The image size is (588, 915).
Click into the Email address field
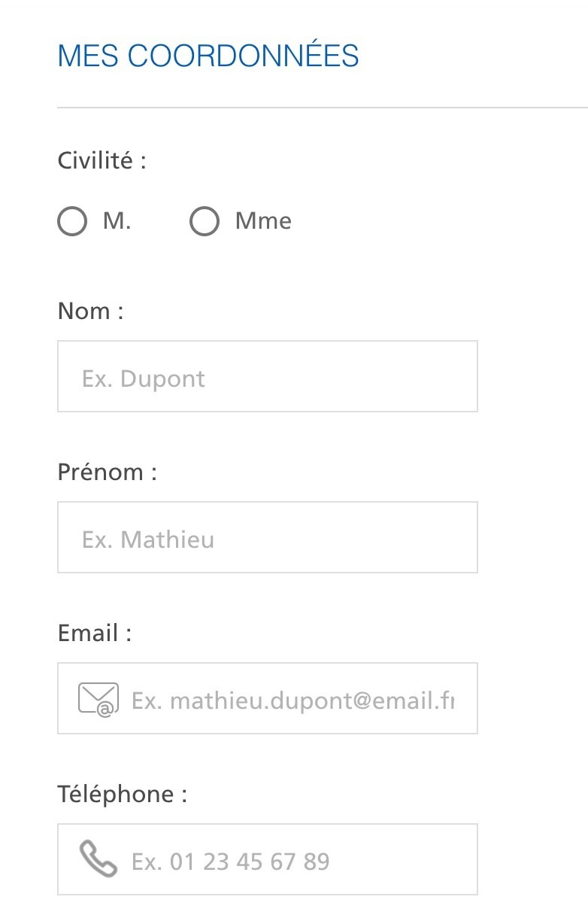(x=293, y=699)
